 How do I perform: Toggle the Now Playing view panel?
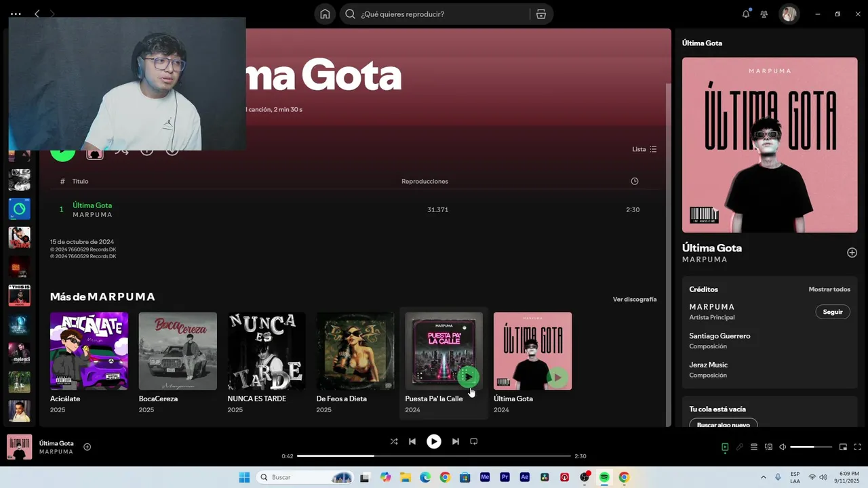point(725,447)
